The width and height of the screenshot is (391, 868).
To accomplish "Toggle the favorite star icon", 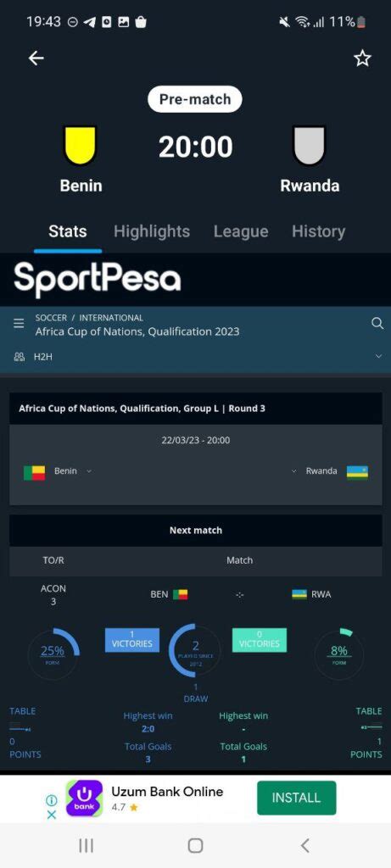I will pos(362,58).
